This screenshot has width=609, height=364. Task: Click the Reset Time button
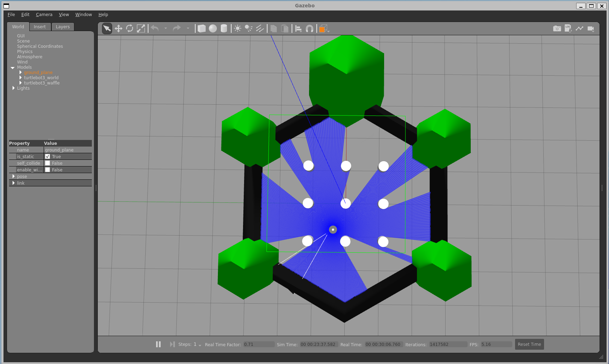[x=529, y=344]
